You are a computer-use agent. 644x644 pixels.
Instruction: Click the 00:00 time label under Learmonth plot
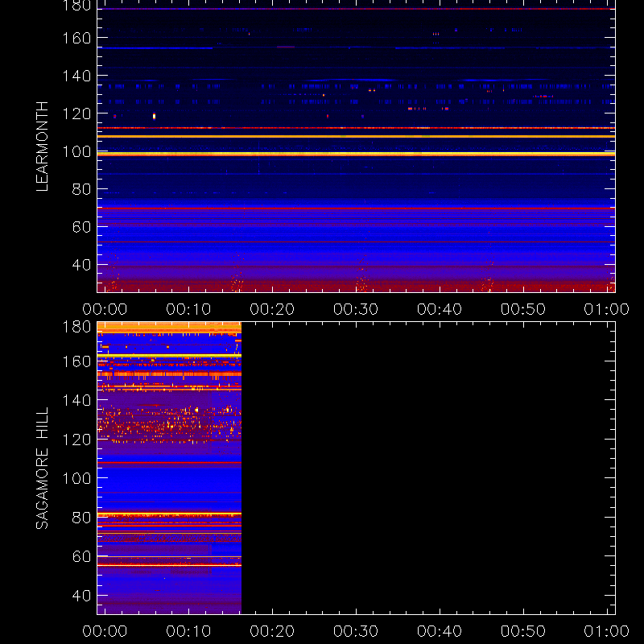[x=105, y=309]
